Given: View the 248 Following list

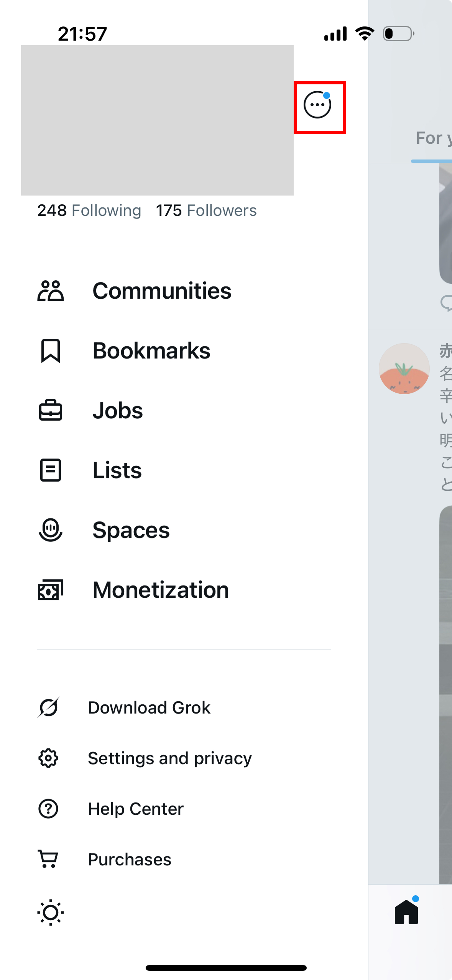Looking at the screenshot, I should click(x=89, y=210).
